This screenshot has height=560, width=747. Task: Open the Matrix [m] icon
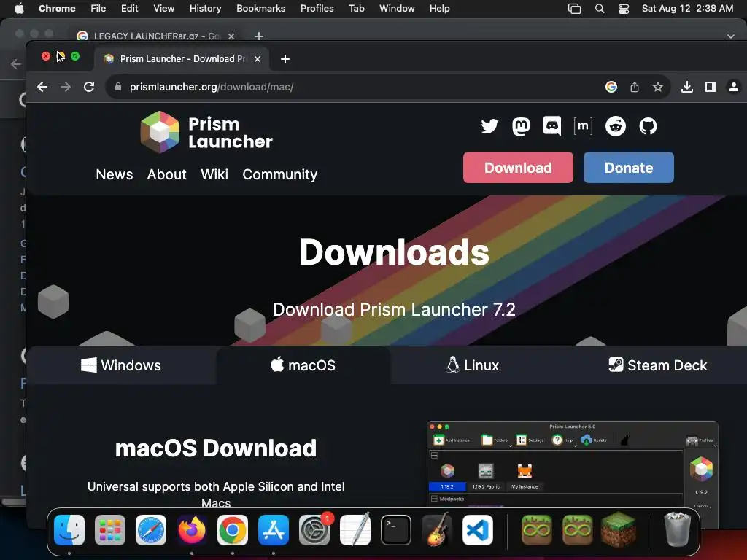coord(583,126)
